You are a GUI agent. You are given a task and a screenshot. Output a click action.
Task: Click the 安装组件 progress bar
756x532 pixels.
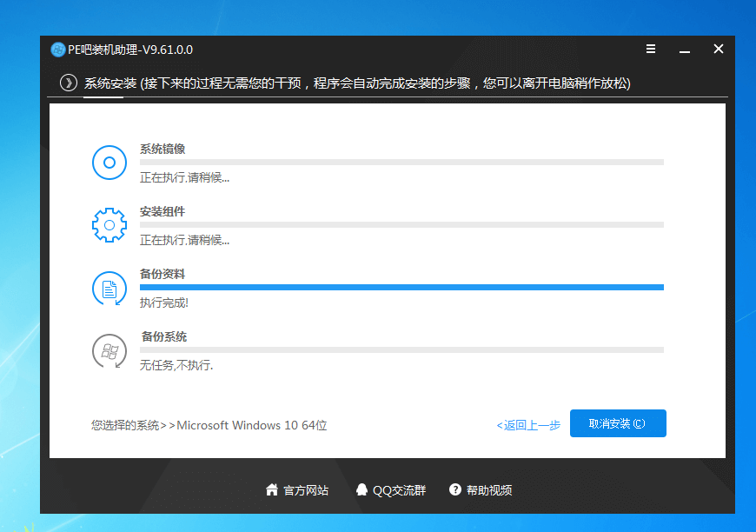[401, 225]
